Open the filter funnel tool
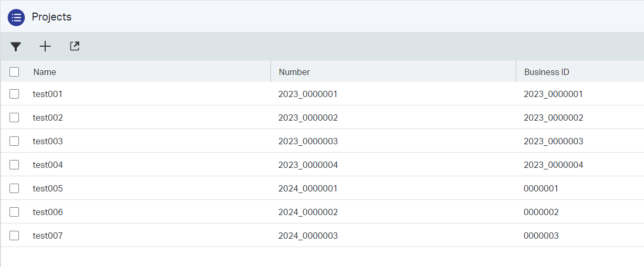 tap(16, 47)
